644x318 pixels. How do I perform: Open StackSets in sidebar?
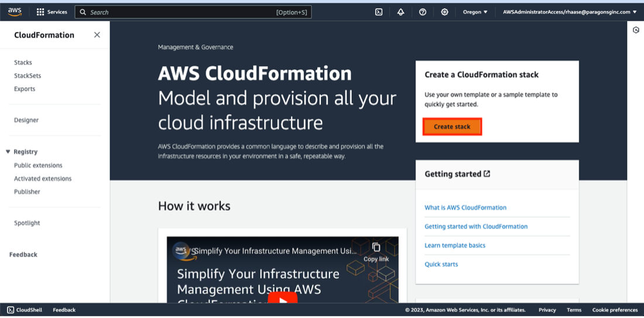tap(28, 76)
